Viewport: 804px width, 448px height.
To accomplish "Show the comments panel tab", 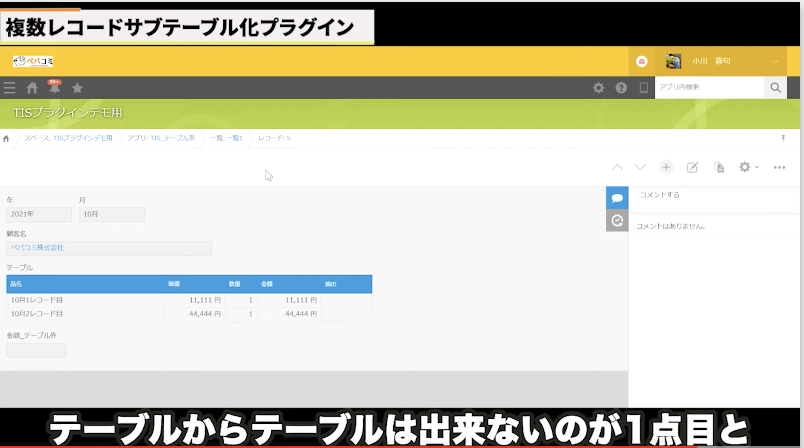I will (x=617, y=198).
